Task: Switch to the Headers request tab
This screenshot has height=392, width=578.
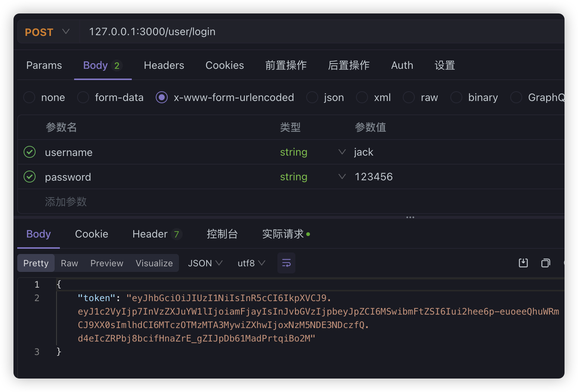Action: click(x=164, y=65)
